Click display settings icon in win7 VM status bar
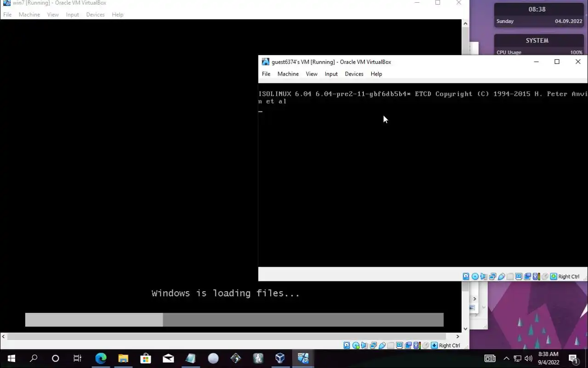Image resolution: width=588 pixels, height=368 pixels. click(399, 345)
